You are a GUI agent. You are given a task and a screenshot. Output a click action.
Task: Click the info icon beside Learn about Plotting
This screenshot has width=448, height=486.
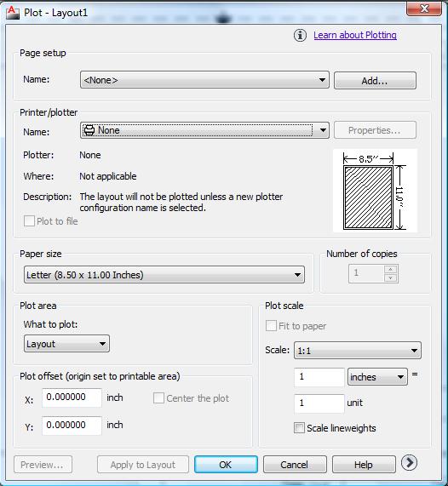(300, 36)
